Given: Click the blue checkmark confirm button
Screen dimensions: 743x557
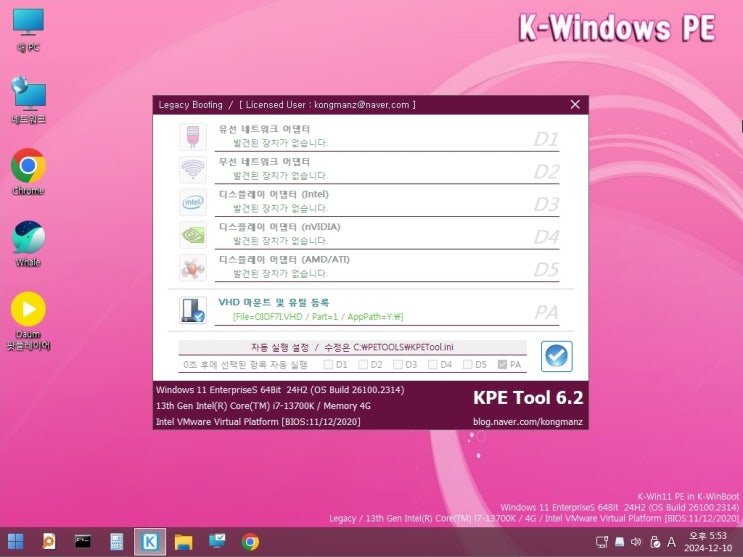Looking at the screenshot, I should (557, 356).
